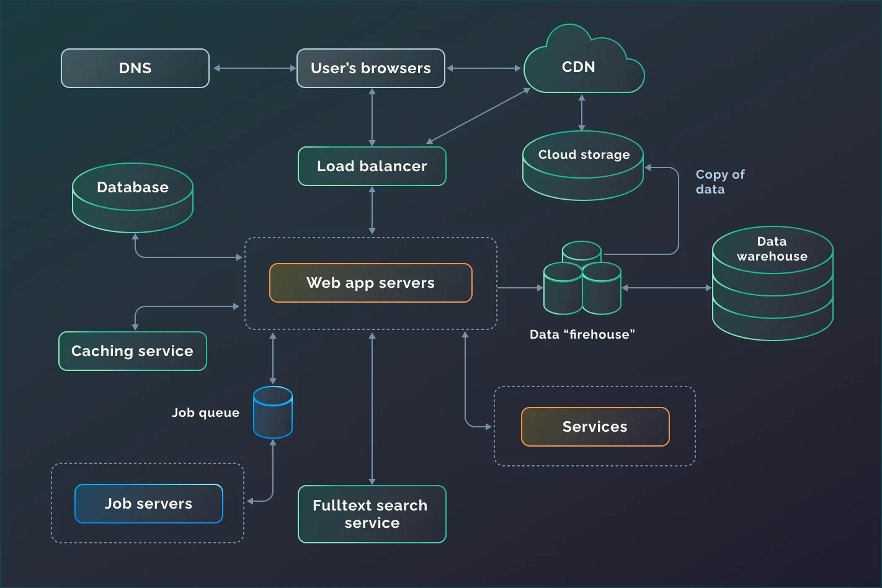Click the Job queue text label

pyautogui.click(x=205, y=412)
